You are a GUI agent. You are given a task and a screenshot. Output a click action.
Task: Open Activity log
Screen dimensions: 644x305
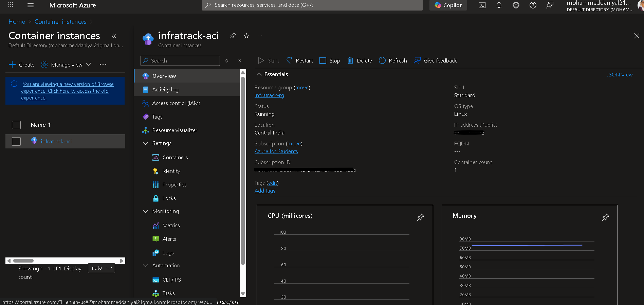(x=187, y=89)
